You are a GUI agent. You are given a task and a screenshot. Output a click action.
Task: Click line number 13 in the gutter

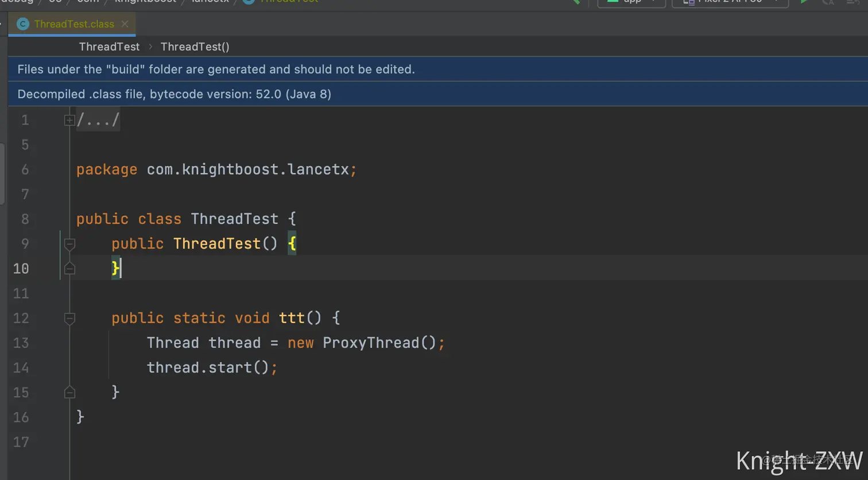pyautogui.click(x=21, y=343)
